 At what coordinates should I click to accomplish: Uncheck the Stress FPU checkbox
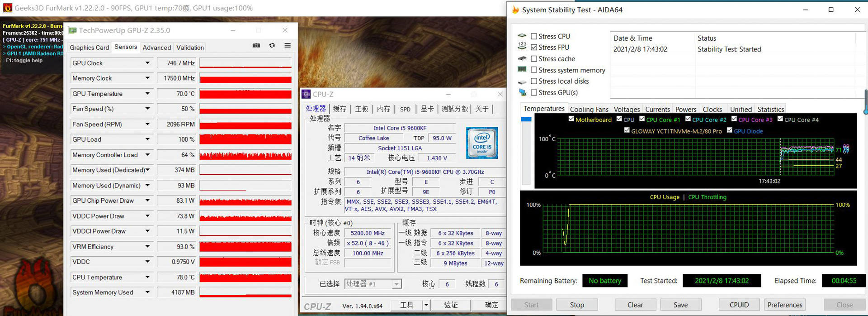click(x=534, y=47)
